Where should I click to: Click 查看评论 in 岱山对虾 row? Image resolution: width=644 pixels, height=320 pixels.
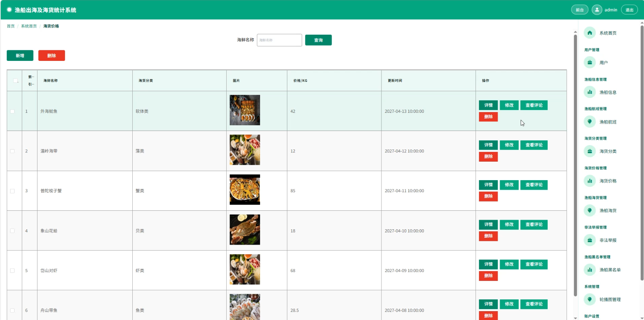(534, 264)
